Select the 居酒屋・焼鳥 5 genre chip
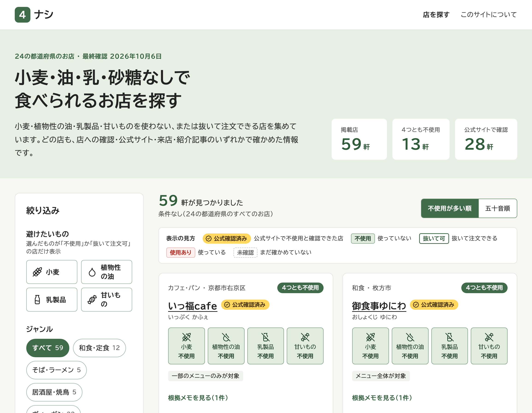The width and height of the screenshot is (532, 413). coord(54,392)
